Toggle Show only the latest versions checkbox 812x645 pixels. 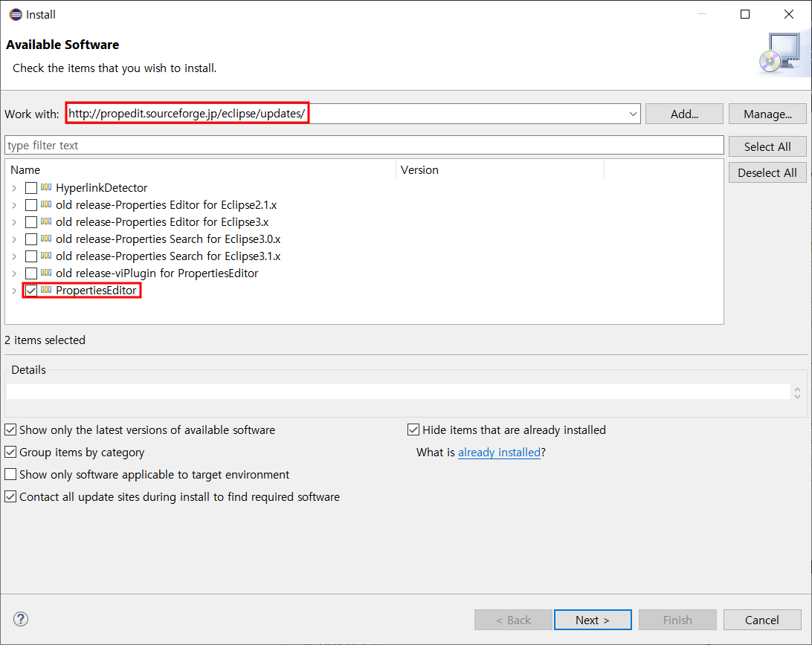coord(10,430)
